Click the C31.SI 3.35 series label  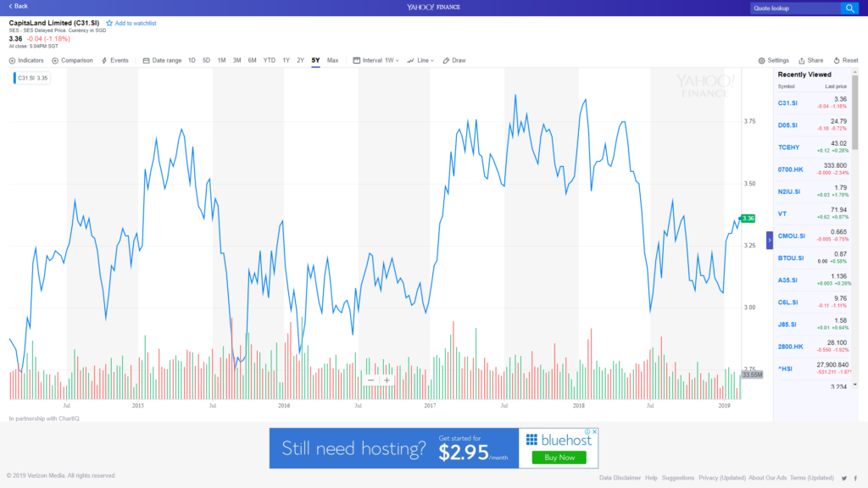(31, 78)
